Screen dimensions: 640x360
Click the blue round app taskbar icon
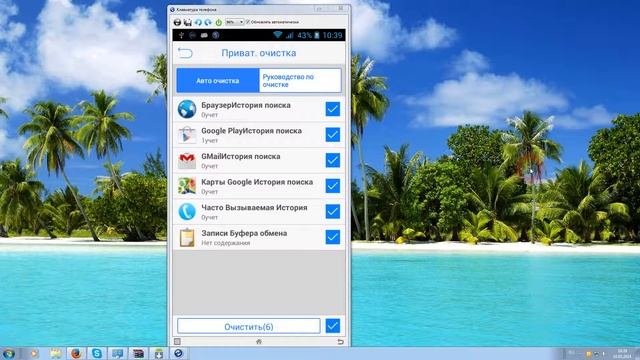coord(178,353)
